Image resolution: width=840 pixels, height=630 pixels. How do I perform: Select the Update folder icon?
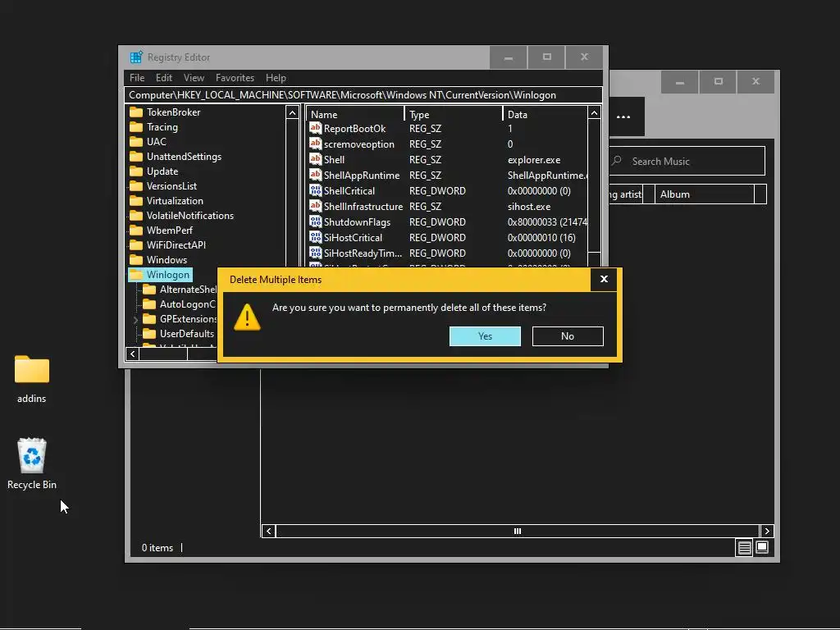point(137,171)
